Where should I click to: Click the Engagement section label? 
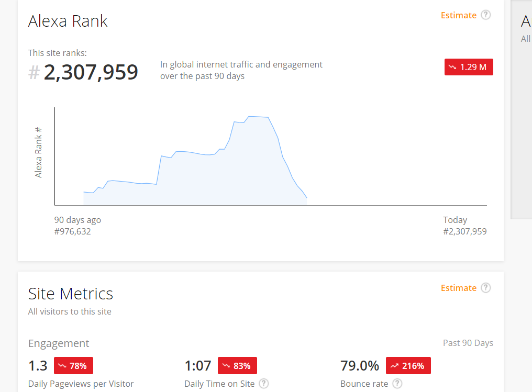tap(58, 343)
